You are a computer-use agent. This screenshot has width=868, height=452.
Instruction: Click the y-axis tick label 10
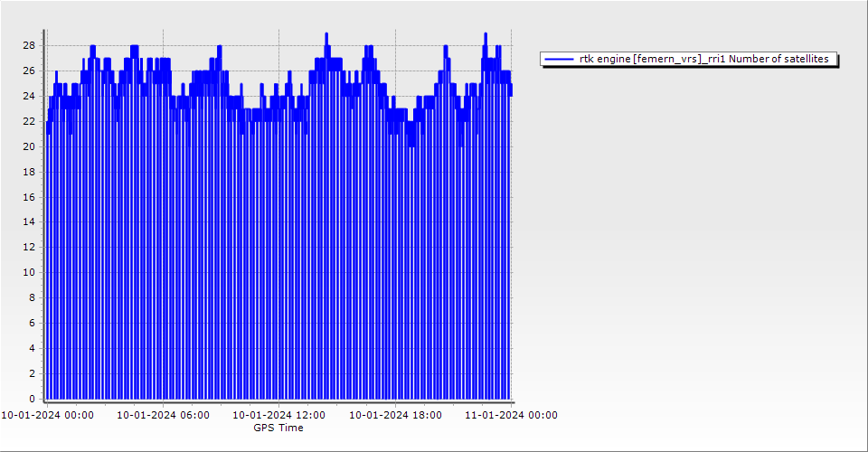pyautogui.click(x=29, y=272)
